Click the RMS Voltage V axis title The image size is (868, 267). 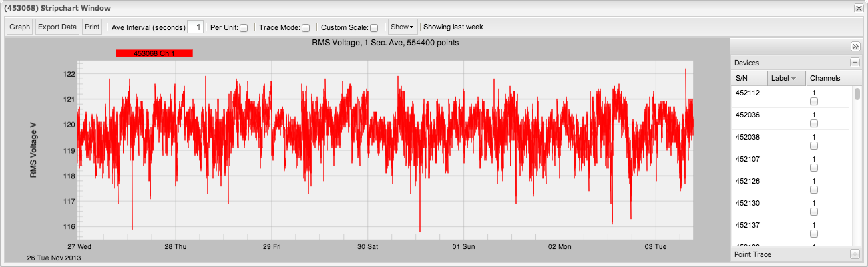33,150
